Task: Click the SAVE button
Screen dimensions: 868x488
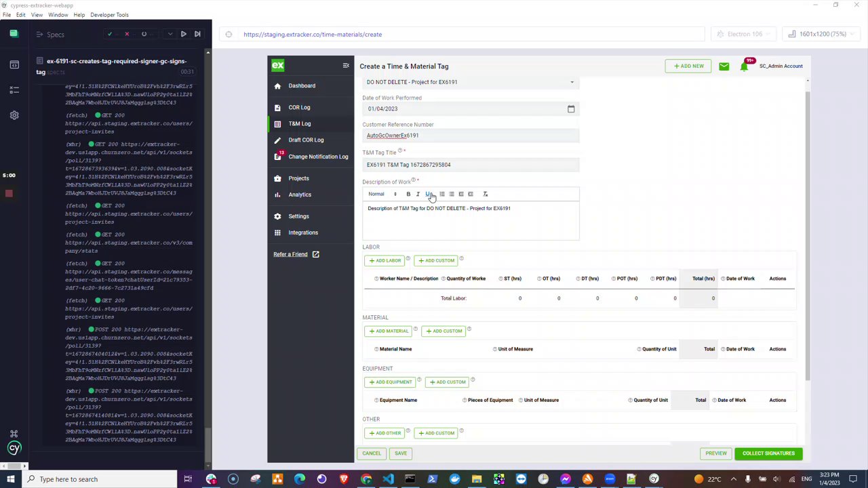Action: [x=401, y=453]
